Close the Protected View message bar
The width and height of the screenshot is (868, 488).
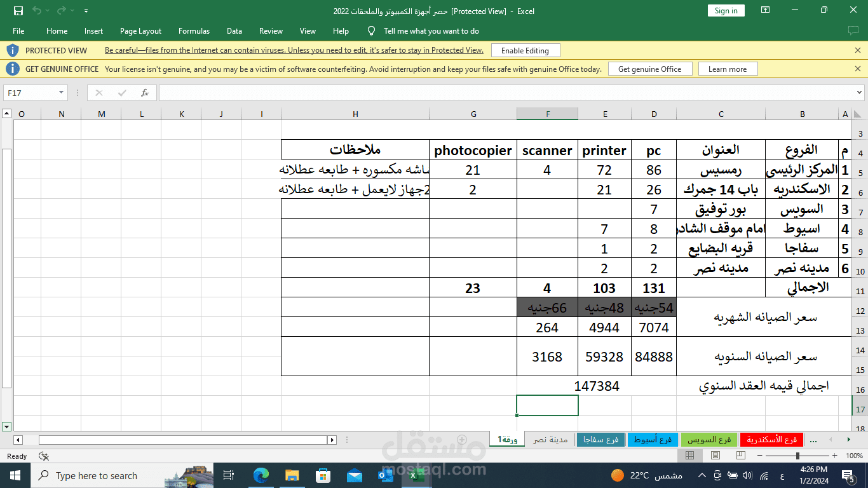pos(857,50)
